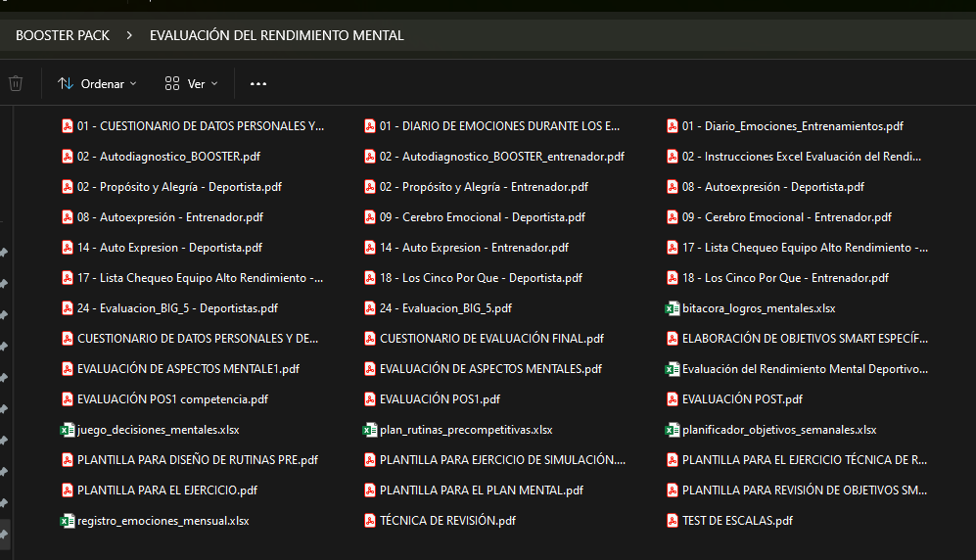This screenshot has width=976, height=560.
Task: Open the Ver view dropdown
Action: (x=192, y=83)
